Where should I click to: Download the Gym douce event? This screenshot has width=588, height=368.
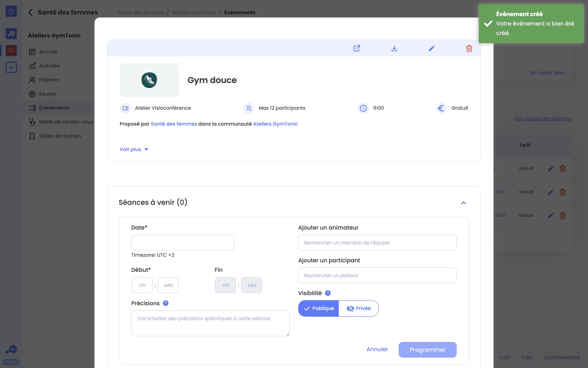394,48
